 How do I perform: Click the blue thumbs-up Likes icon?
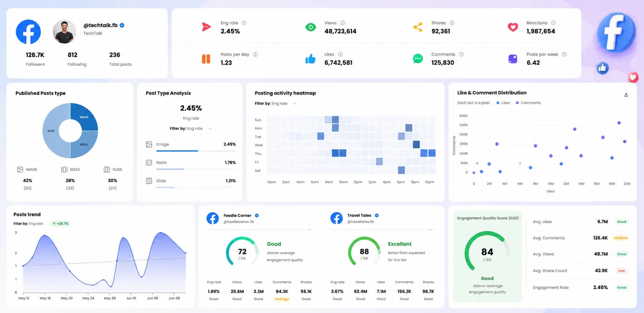311,59
